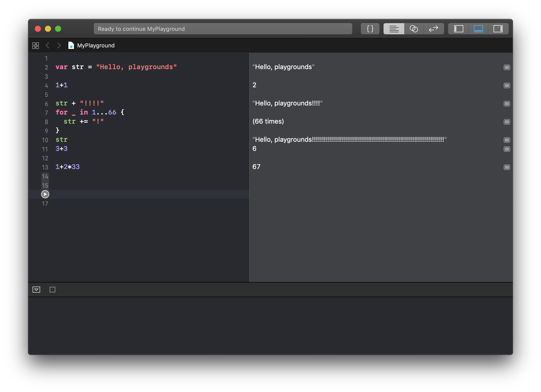This screenshot has width=541, height=392.
Task: Show inline result for (66 times)
Action: (507, 122)
